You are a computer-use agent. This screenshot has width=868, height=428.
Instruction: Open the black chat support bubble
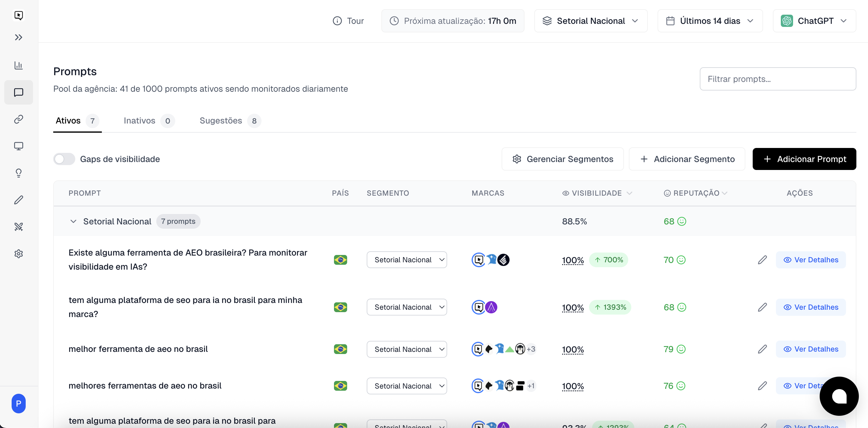point(839,396)
